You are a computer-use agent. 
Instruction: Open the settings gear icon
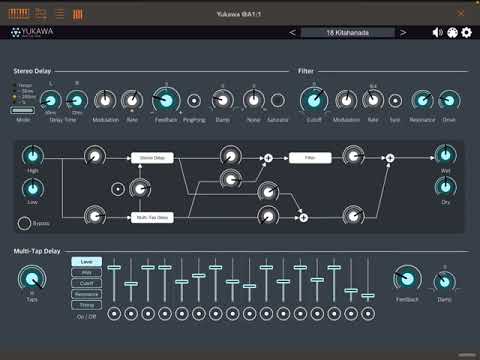click(x=467, y=32)
